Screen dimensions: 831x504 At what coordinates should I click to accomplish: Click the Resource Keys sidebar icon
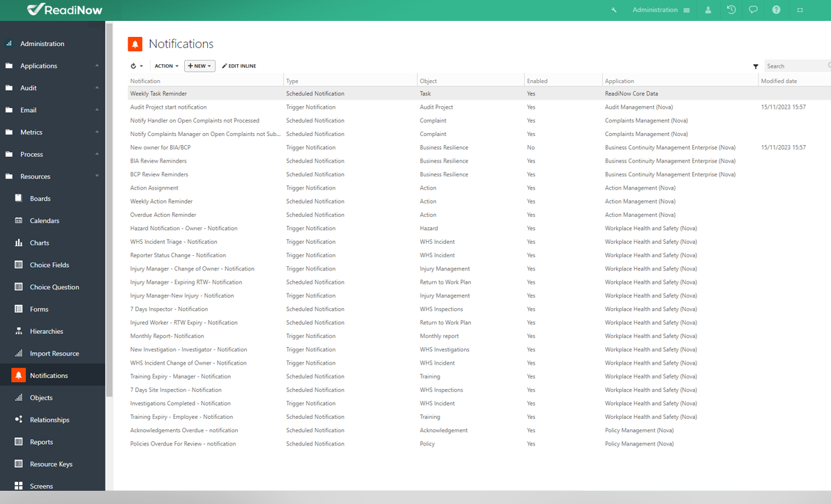(19, 464)
